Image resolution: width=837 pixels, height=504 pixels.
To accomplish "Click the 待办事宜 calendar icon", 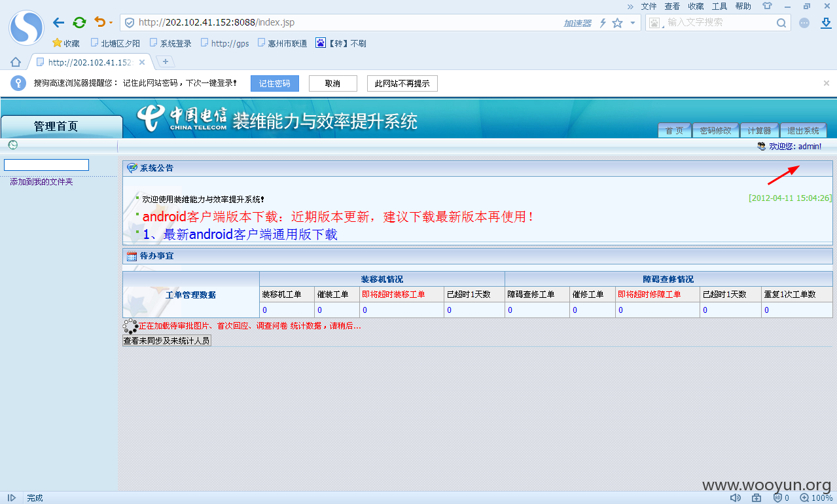I will pyautogui.click(x=132, y=257).
